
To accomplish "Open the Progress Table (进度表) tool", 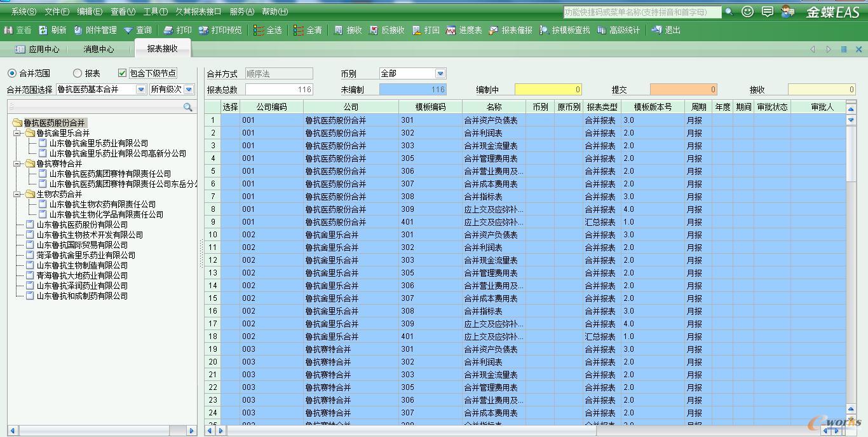I will 451,30.
